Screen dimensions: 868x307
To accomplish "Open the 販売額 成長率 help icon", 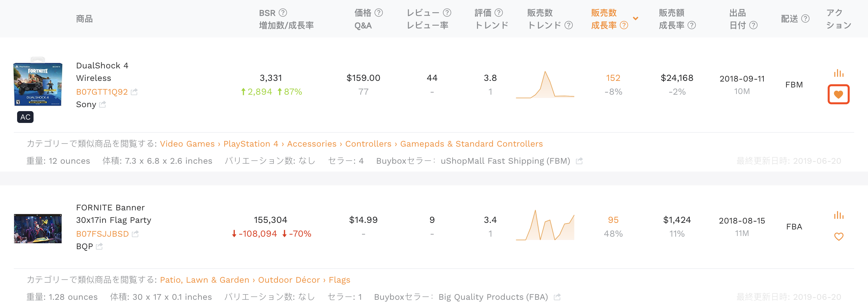I will 692,25.
